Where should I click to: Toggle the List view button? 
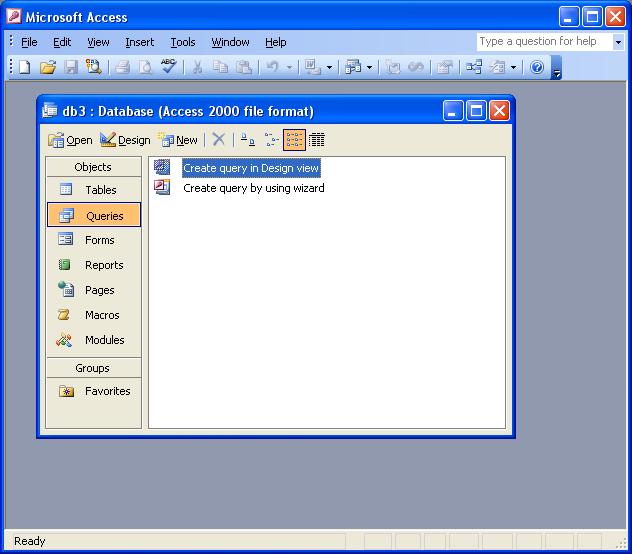[294, 140]
